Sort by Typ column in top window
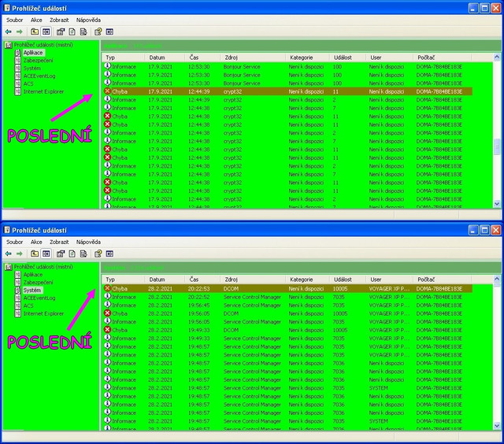The width and height of the screenshot is (504, 444). click(124, 57)
